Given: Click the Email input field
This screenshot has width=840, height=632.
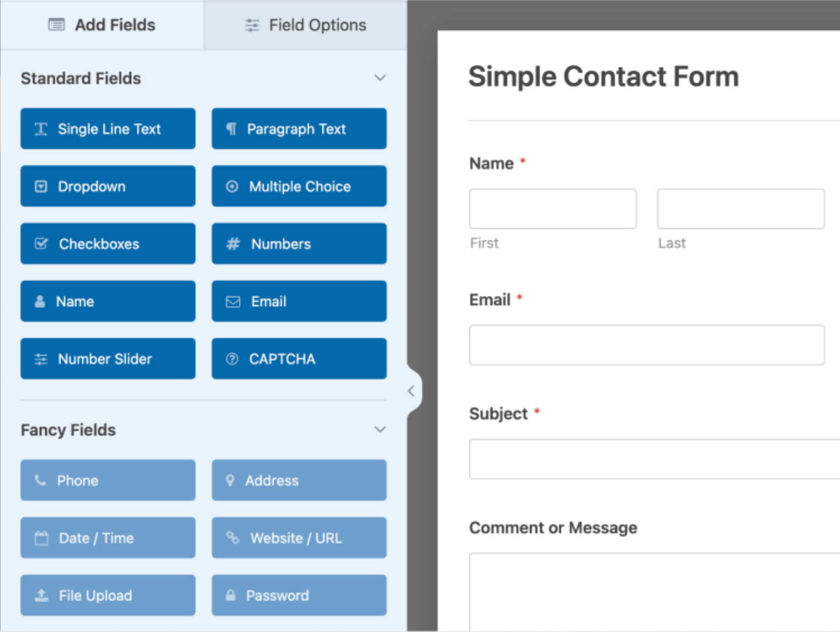Looking at the screenshot, I should (x=647, y=345).
